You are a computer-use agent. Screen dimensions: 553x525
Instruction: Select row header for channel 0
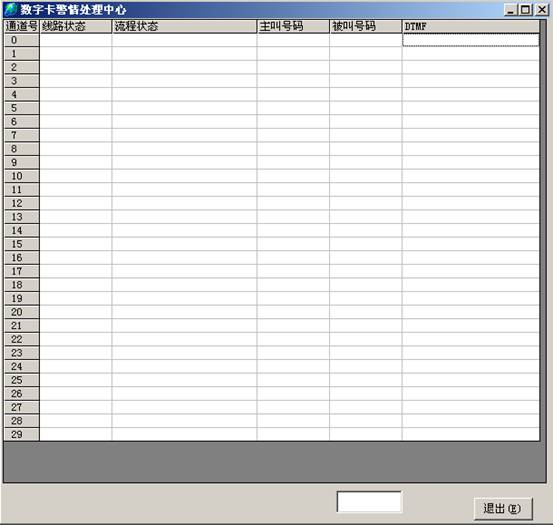22,40
